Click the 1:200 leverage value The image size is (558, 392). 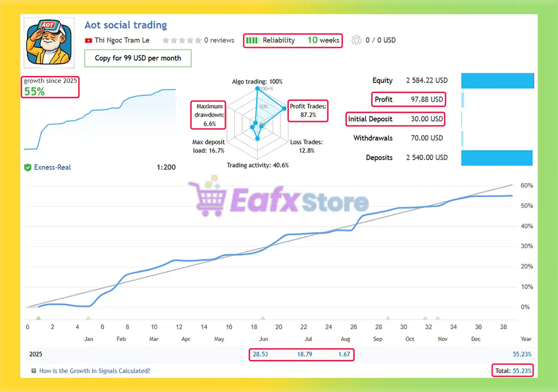(x=166, y=167)
